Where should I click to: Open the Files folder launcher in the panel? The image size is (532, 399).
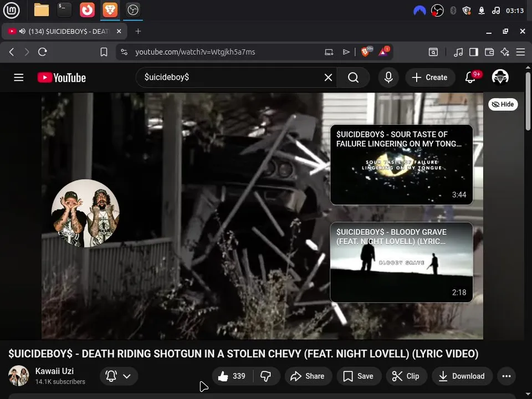pyautogui.click(x=42, y=10)
